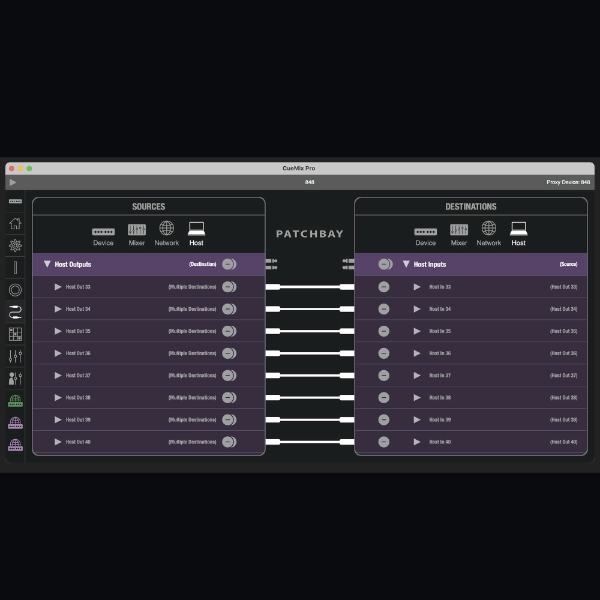Select the lower purple network device icon
The image size is (600, 600).
click(x=15, y=445)
